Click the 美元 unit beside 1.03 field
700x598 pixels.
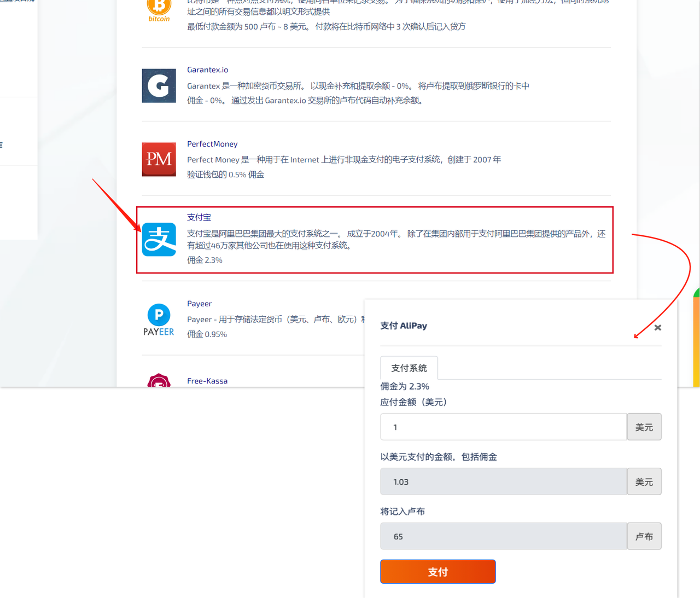(644, 481)
